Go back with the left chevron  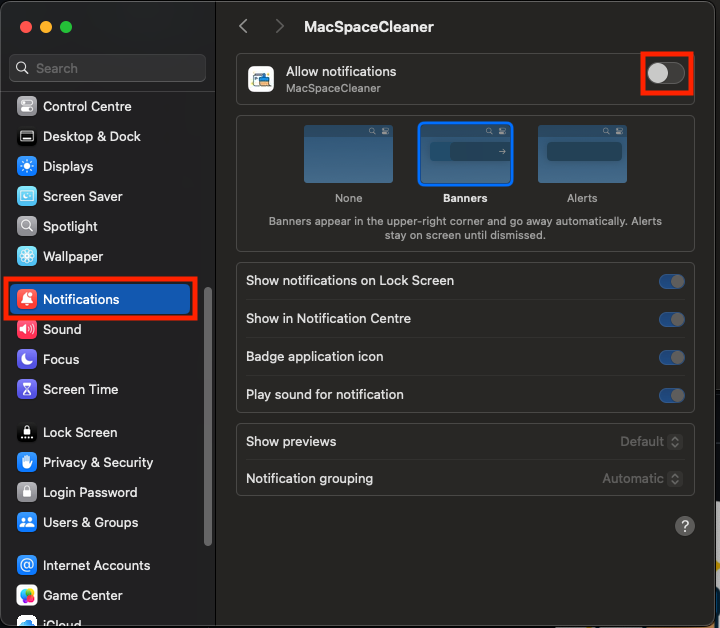[243, 26]
